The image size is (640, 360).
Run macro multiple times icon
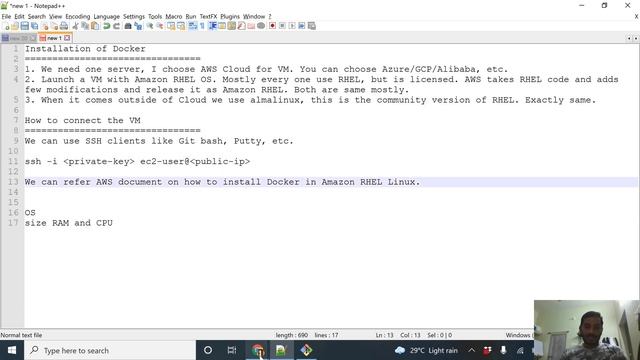tap(302, 26)
